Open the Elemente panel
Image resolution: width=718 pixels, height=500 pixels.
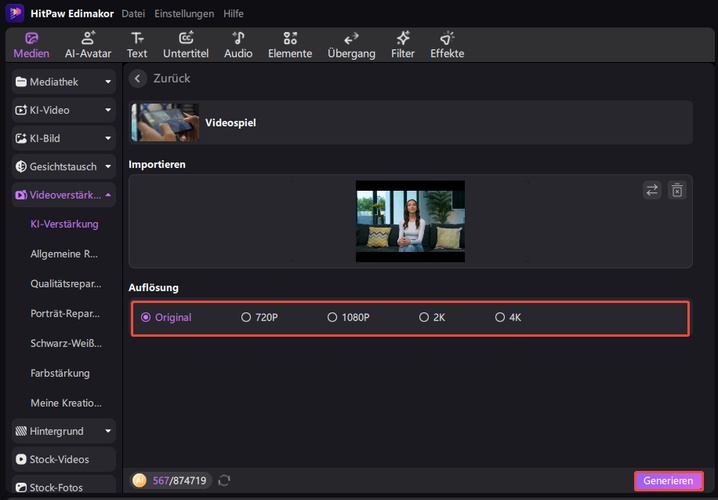290,45
